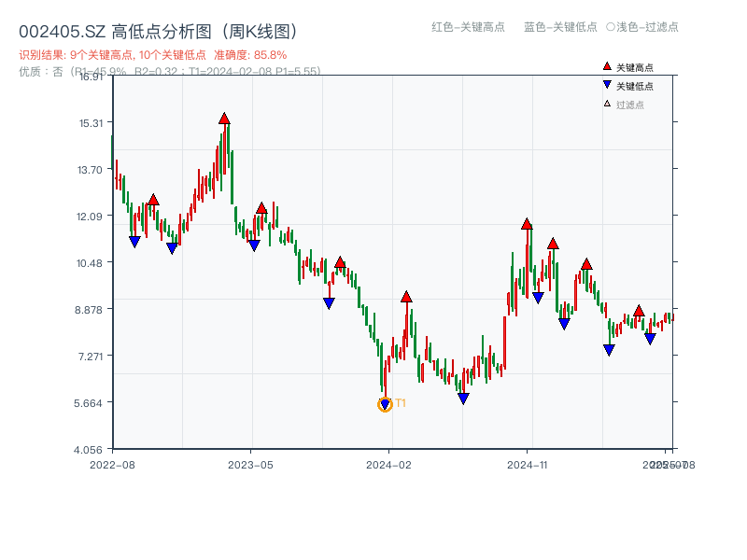Click the last red high marker near 8.878
The width and height of the screenshot is (747, 560).
(x=639, y=312)
